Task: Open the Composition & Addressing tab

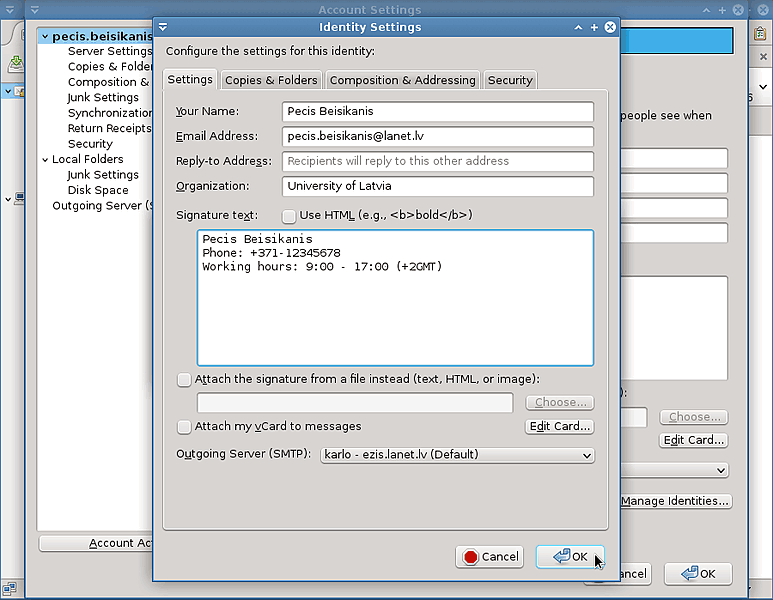Action: coord(402,80)
